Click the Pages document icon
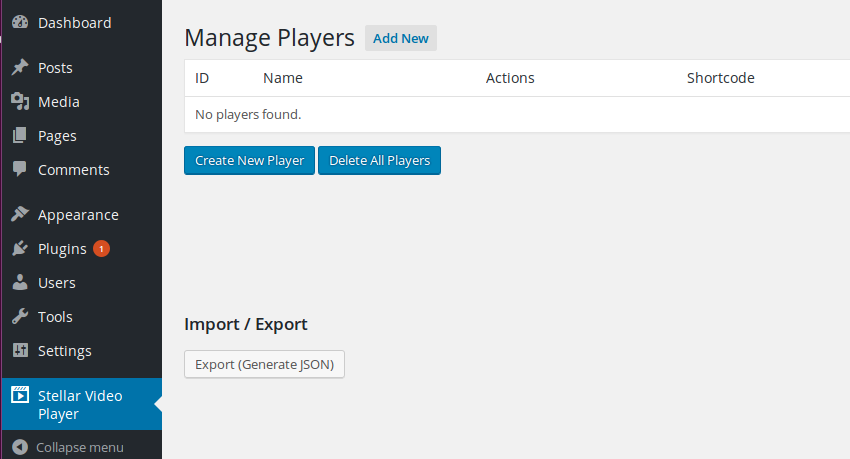 coord(20,135)
